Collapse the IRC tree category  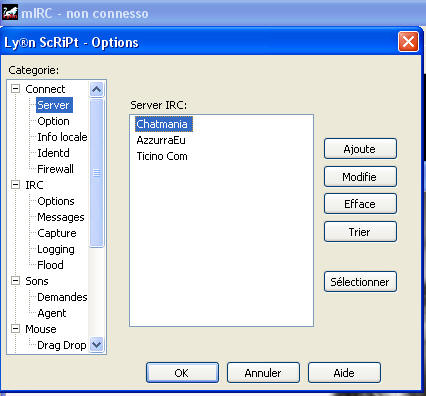point(15,185)
